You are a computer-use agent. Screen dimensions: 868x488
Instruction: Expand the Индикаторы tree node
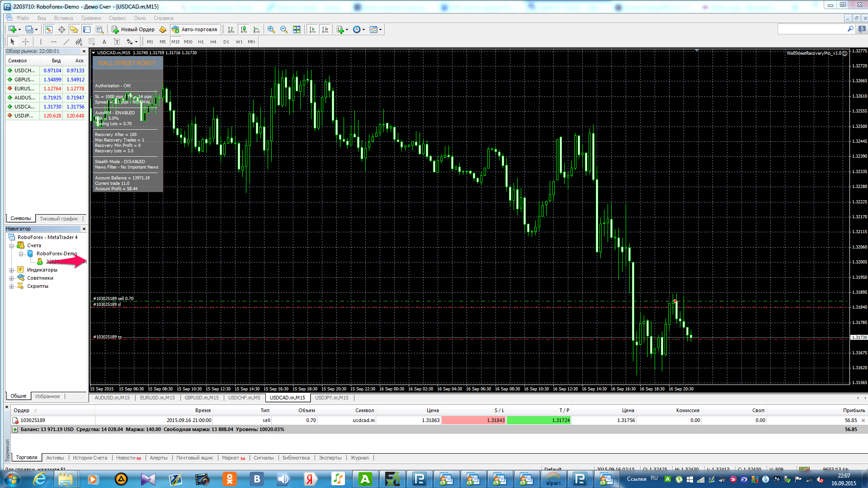coord(12,270)
